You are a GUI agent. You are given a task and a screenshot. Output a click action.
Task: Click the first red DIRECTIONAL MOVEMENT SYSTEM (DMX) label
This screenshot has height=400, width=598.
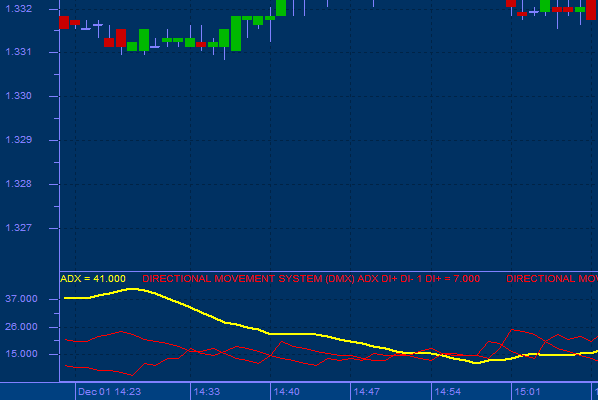click(311, 279)
